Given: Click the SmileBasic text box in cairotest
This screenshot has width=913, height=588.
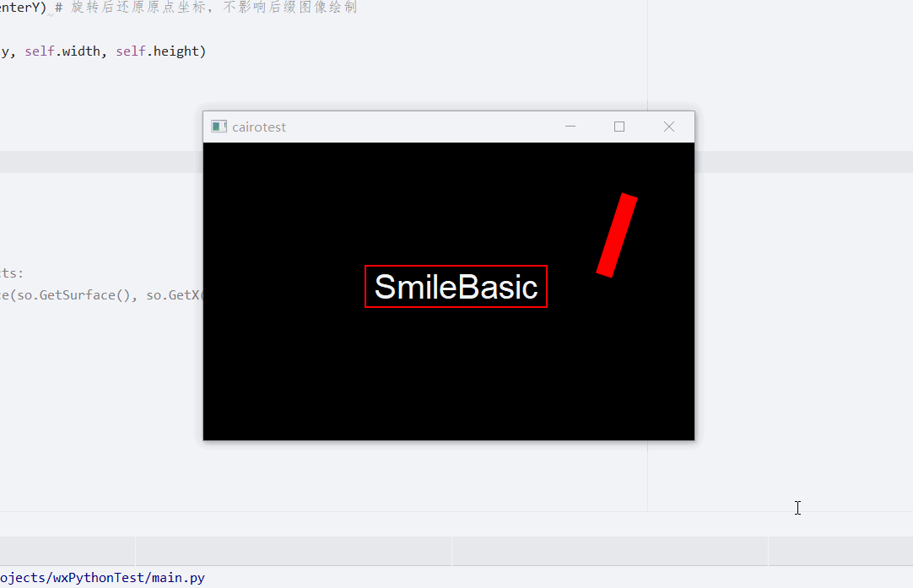Looking at the screenshot, I should [456, 287].
